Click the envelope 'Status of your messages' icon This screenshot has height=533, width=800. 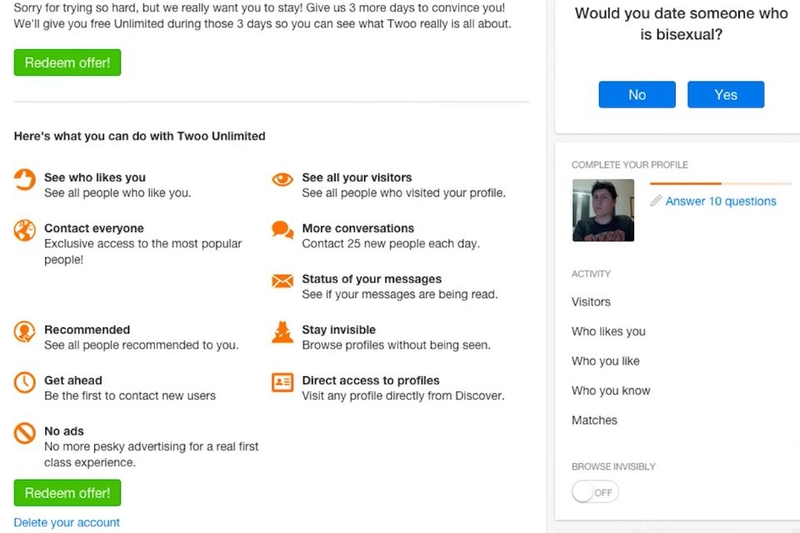(x=282, y=281)
